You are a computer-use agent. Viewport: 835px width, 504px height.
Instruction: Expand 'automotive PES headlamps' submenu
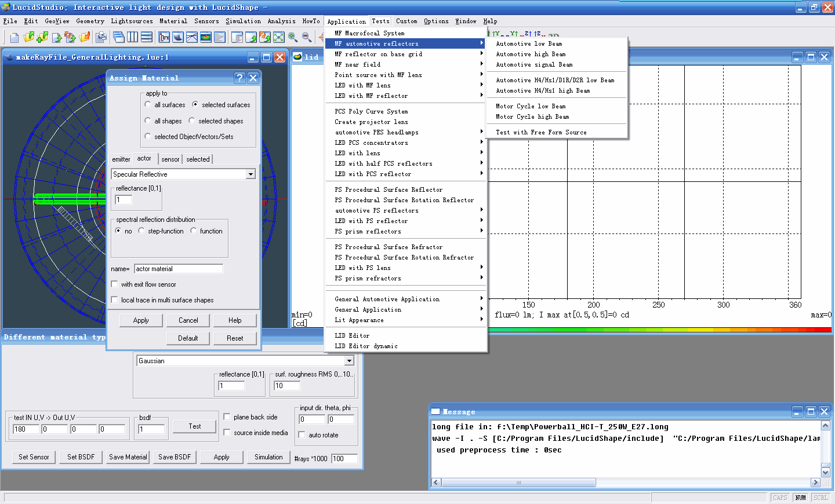click(406, 132)
